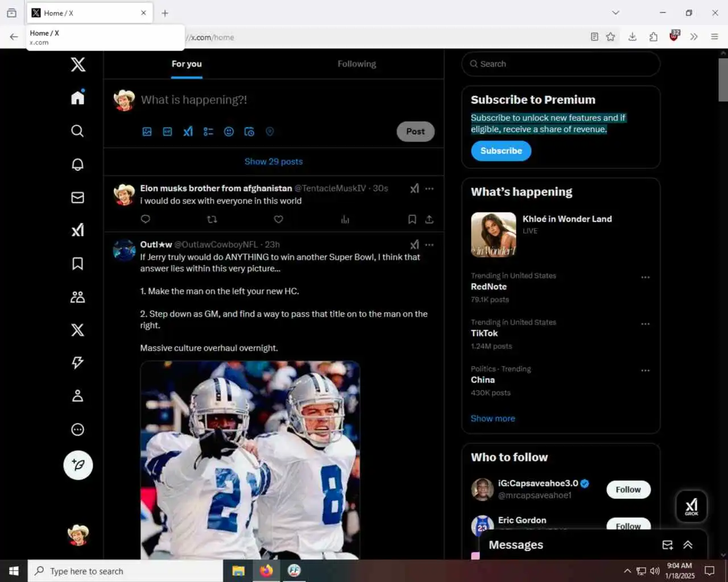
Task: Open options for RedNote trend
Action: coord(646,277)
